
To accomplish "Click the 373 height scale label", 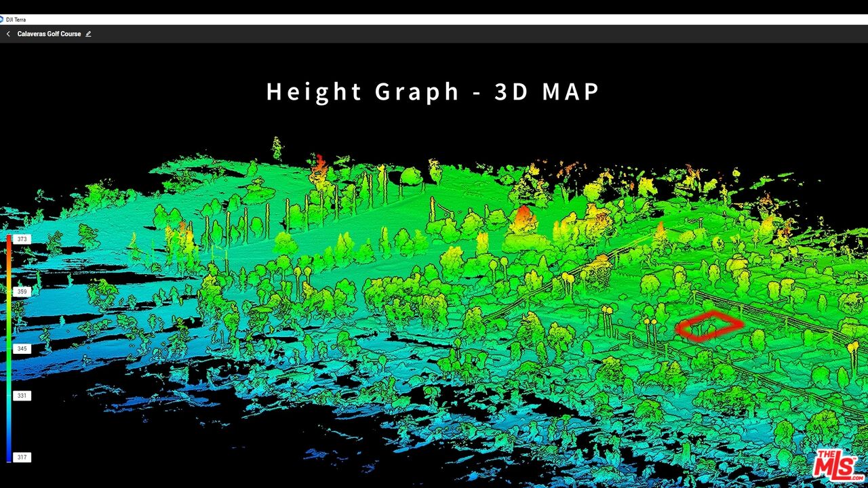I will pos(22,239).
